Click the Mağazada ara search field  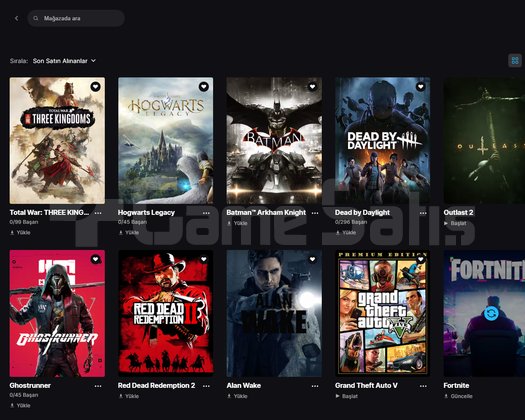click(76, 18)
